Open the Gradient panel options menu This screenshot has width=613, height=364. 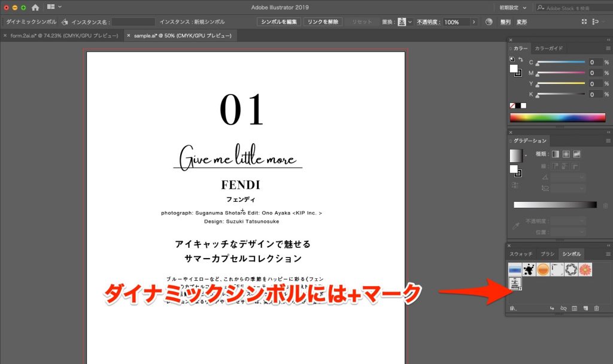[x=608, y=141]
